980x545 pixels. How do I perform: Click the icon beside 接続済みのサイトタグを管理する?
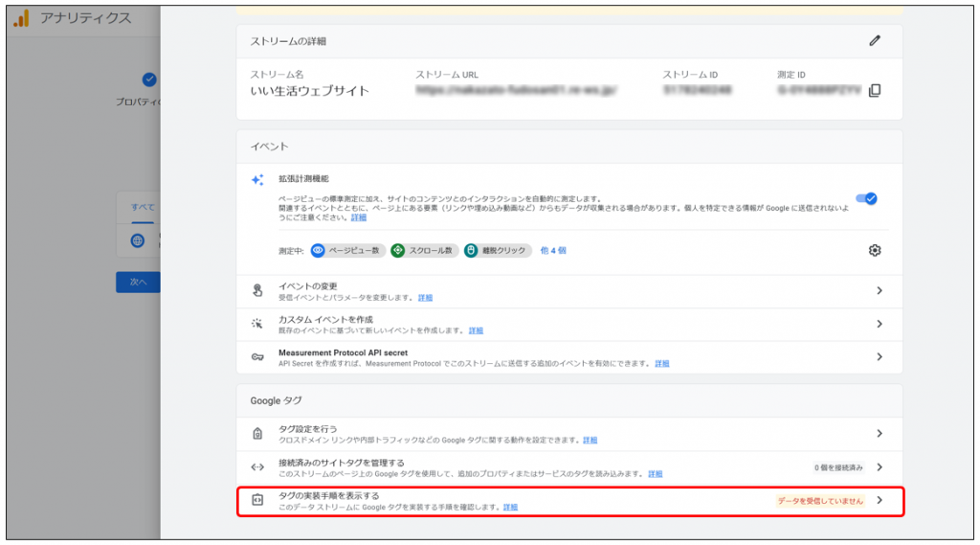pyautogui.click(x=256, y=467)
